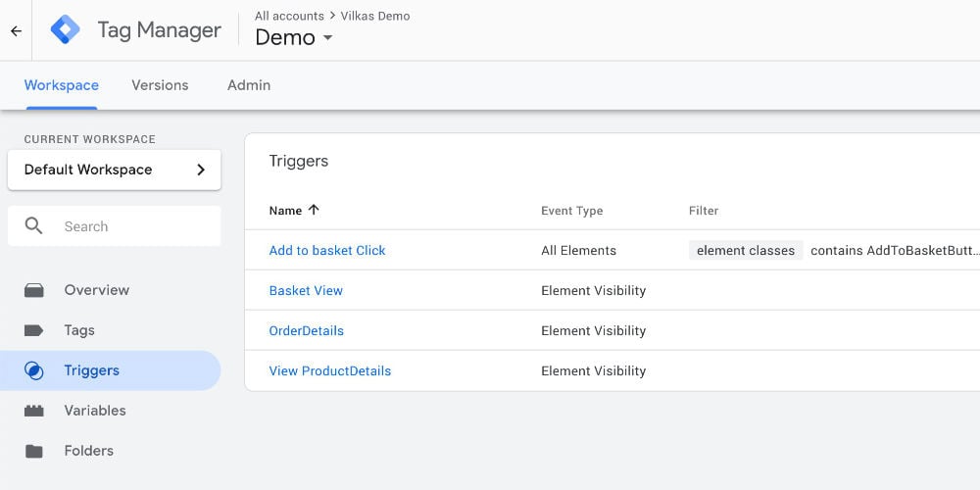Click the Overview icon in sidebar
Image resolution: width=980 pixels, height=490 pixels.
(33, 290)
